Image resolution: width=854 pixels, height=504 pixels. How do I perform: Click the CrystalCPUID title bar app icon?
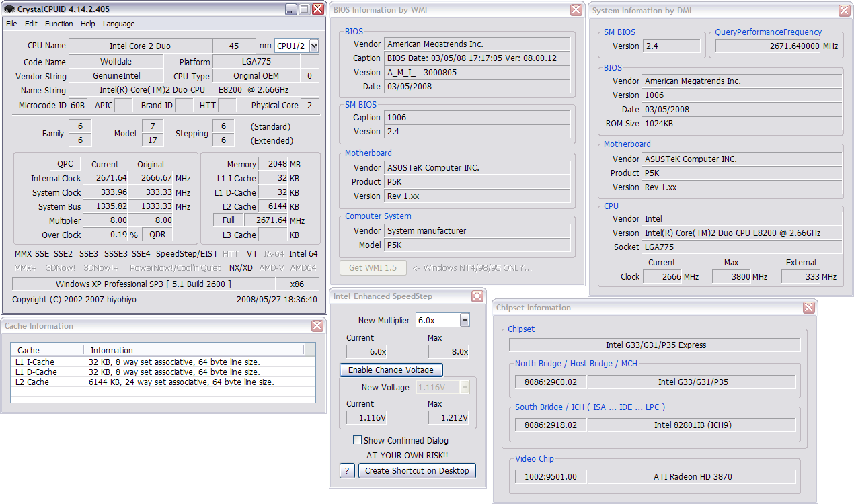click(x=9, y=9)
